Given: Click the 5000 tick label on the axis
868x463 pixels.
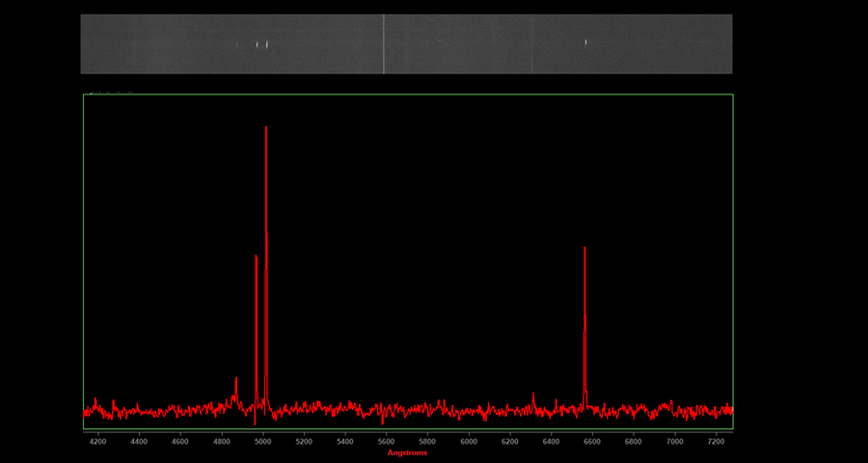Looking at the screenshot, I should coord(262,441).
